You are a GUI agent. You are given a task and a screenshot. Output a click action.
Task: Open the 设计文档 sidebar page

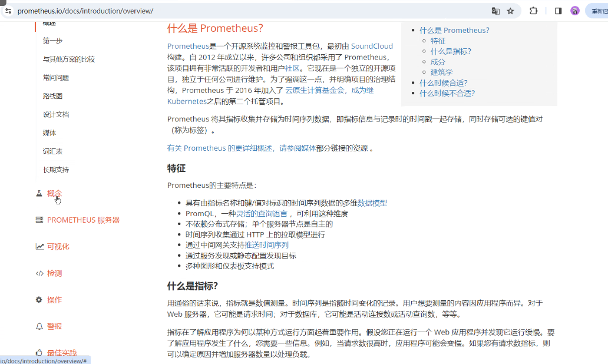[56, 114]
